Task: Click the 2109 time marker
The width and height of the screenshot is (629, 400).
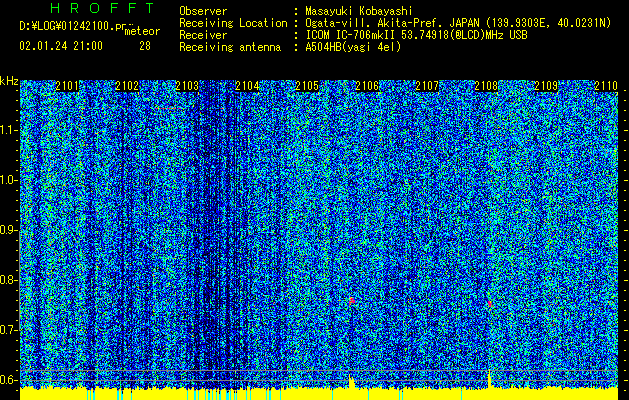Action: point(546,86)
